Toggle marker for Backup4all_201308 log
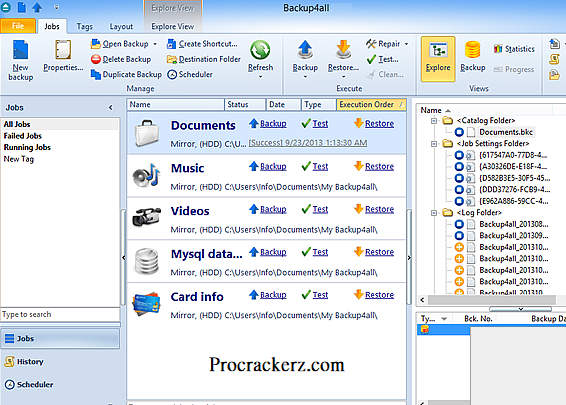Viewport: 566px width, 405px height. click(459, 224)
